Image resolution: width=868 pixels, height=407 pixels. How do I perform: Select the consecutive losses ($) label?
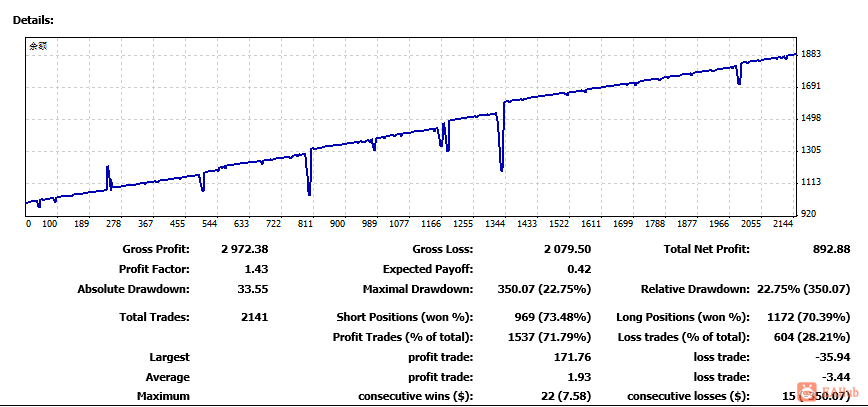(x=689, y=396)
